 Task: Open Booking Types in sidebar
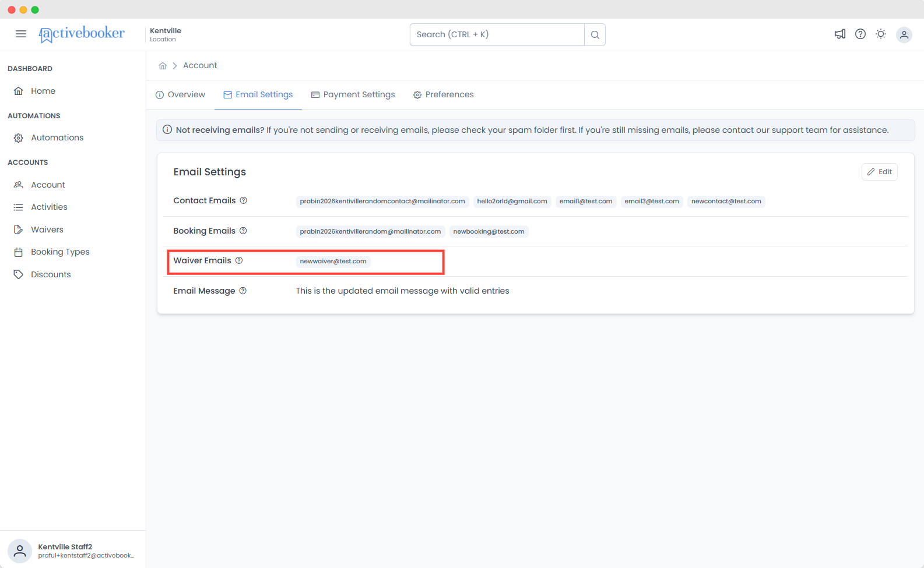(60, 252)
